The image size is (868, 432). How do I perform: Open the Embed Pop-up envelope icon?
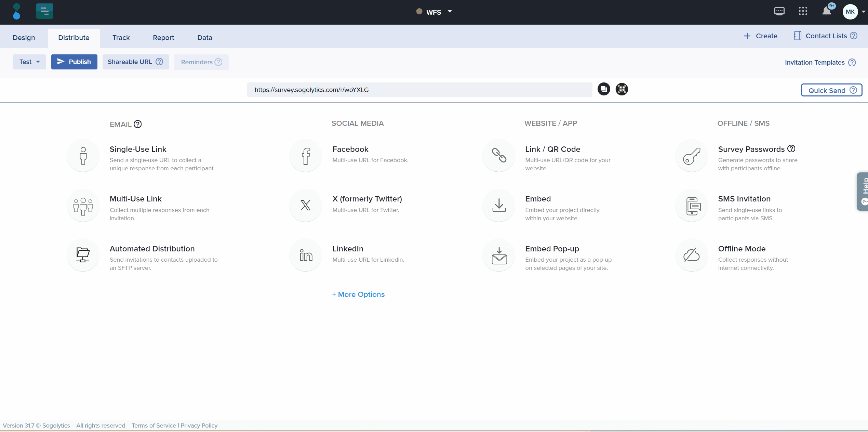pyautogui.click(x=498, y=255)
